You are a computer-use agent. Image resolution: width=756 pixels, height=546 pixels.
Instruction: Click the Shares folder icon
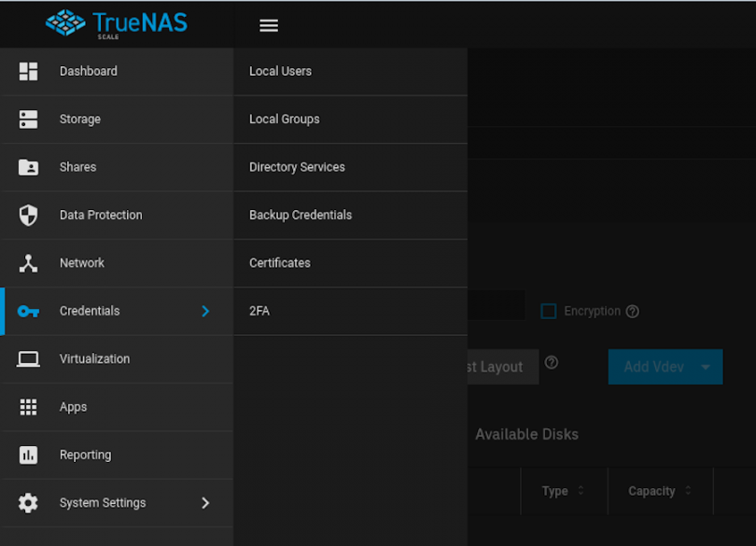[27, 167]
